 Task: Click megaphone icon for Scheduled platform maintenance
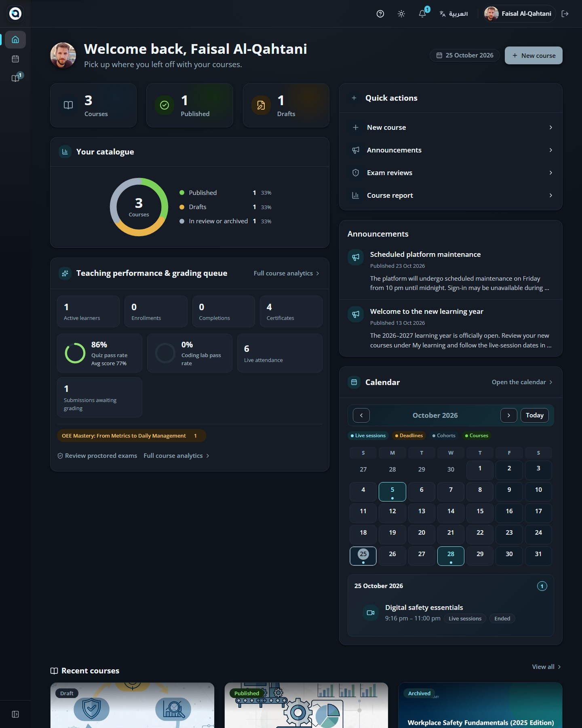click(x=356, y=257)
